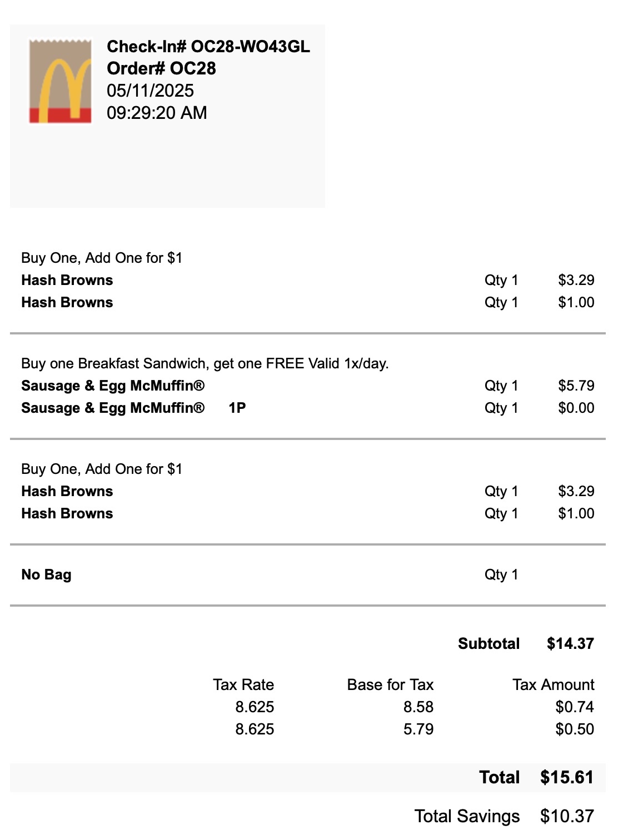The image size is (628, 840).
Task: Click the No Bag line item
Action: [x=46, y=574]
